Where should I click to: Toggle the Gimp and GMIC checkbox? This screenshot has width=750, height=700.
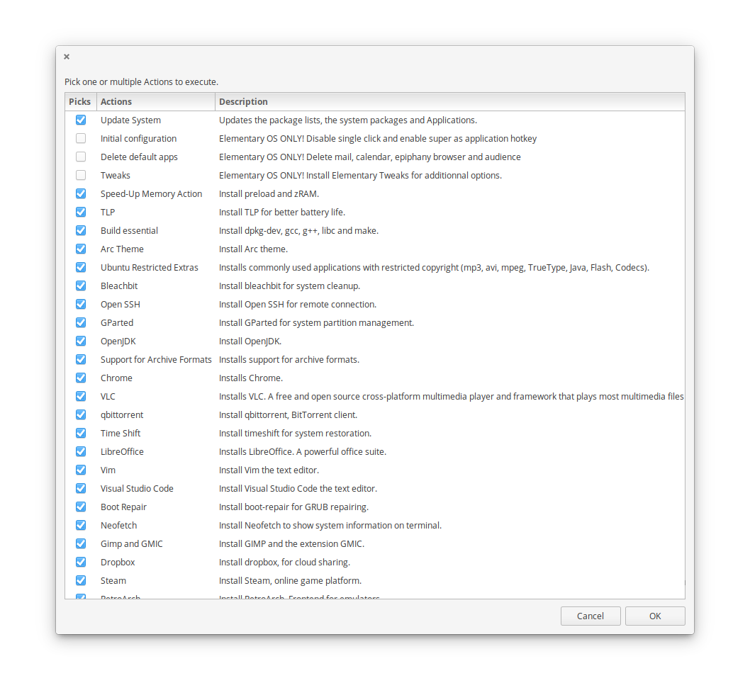81,543
